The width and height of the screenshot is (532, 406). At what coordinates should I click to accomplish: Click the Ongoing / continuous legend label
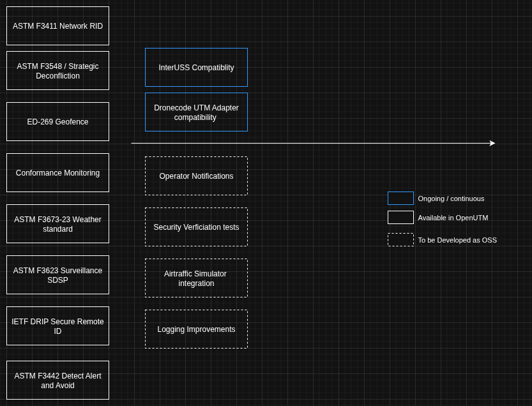coord(451,199)
